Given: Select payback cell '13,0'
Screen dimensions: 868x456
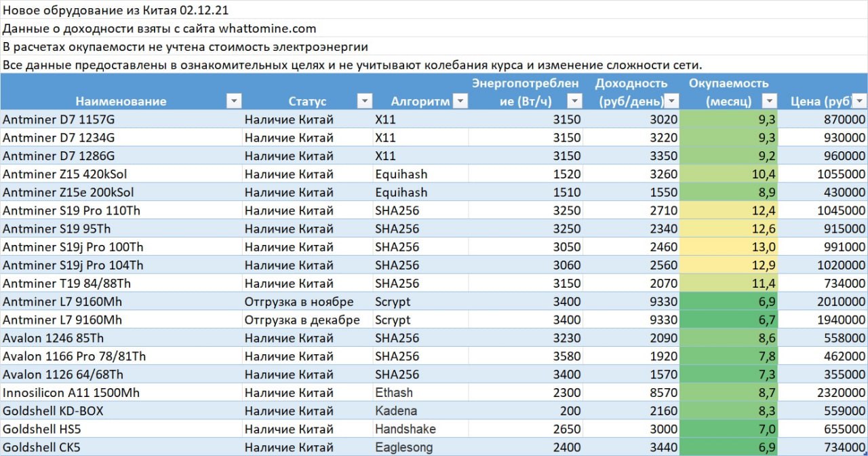Looking at the screenshot, I should coord(729,247).
